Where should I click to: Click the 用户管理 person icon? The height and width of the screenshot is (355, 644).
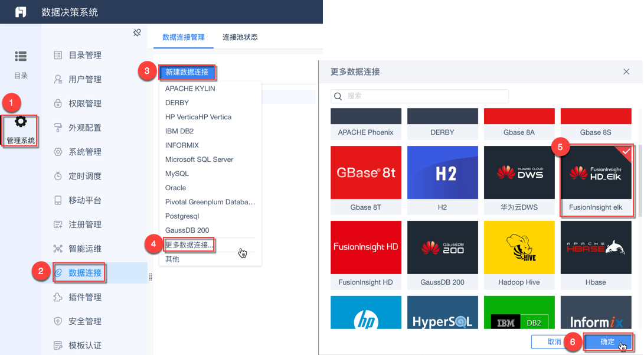(x=58, y=79)
